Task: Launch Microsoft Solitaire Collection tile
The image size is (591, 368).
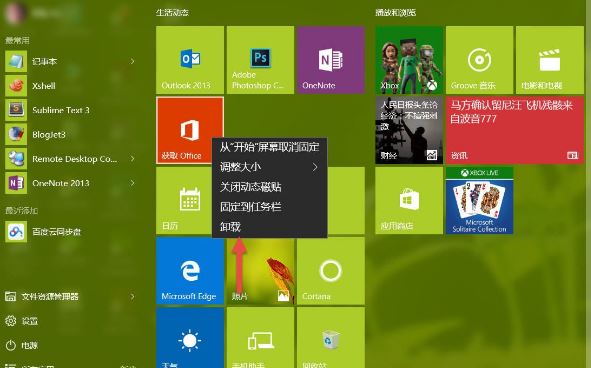Action: tap(479, 201)
